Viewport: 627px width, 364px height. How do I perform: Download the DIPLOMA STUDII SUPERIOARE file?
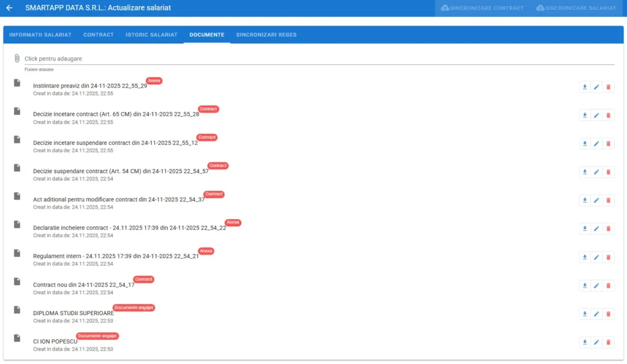585,314
